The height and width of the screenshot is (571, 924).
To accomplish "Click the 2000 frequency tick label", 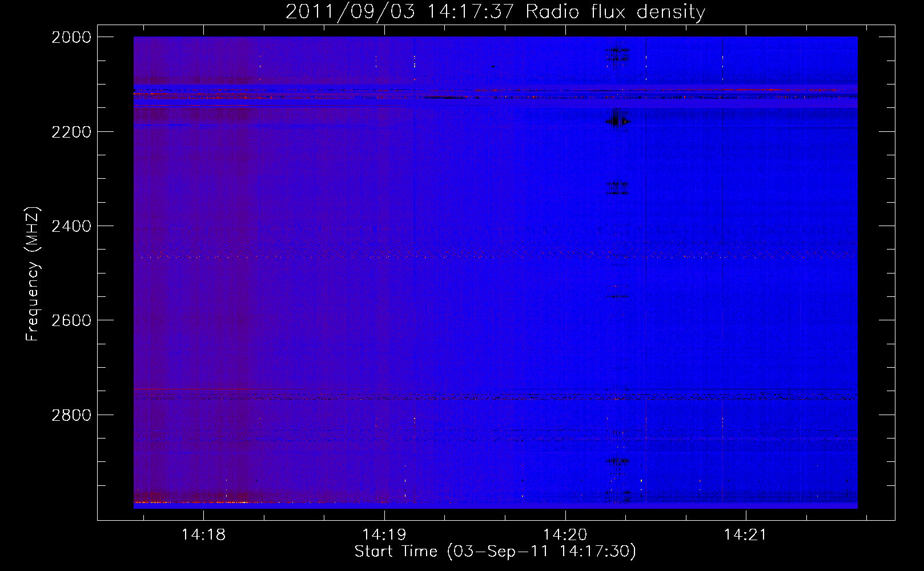I will click(x=71, y=37).
